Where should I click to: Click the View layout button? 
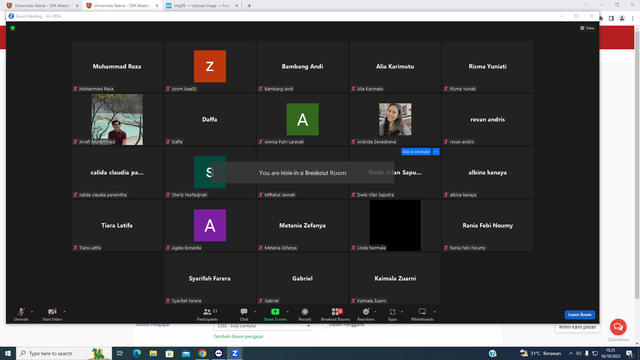[587, 28]
